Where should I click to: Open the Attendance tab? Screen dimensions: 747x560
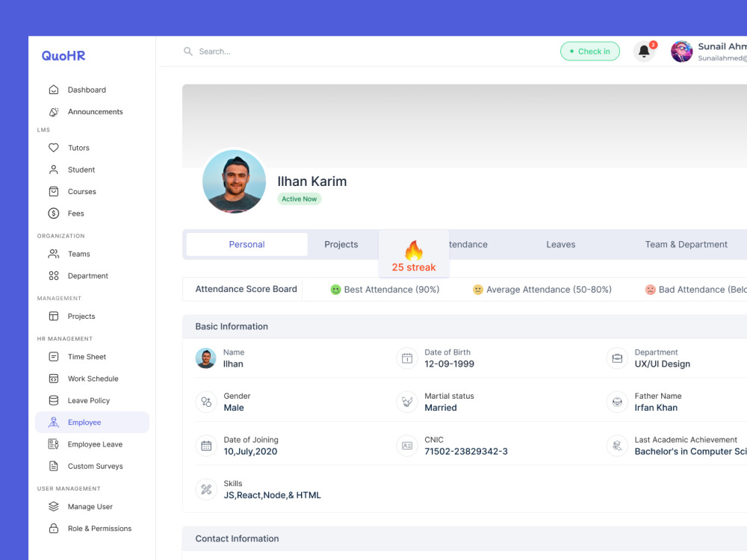coord(468,244)
